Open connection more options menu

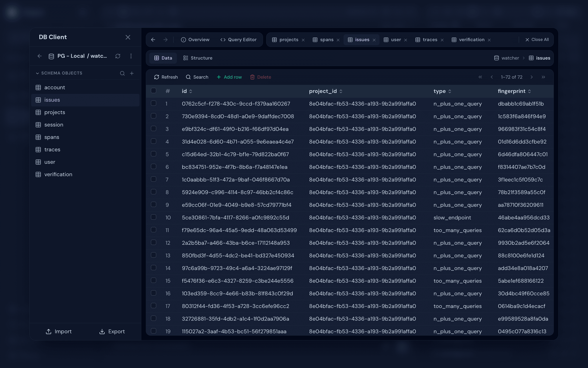tap(131, 56)
